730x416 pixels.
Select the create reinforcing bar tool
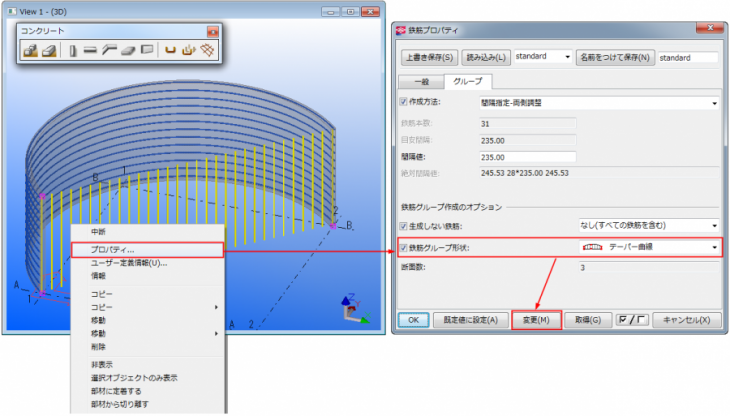click(170, 50)
